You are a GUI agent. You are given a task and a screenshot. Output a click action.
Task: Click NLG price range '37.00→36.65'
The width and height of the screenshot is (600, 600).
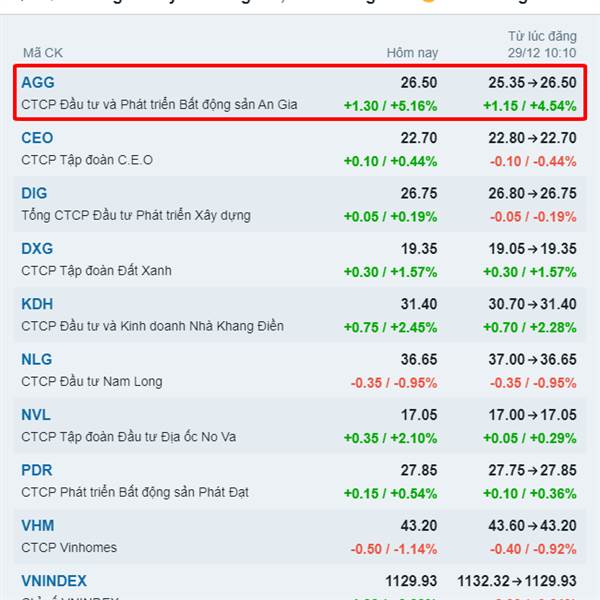pyautogui.click(x=532, y=360)
